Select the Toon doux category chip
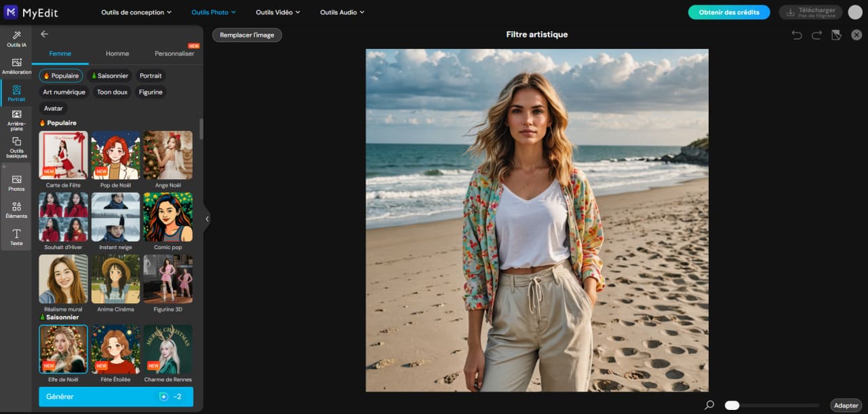 [113, 92]
